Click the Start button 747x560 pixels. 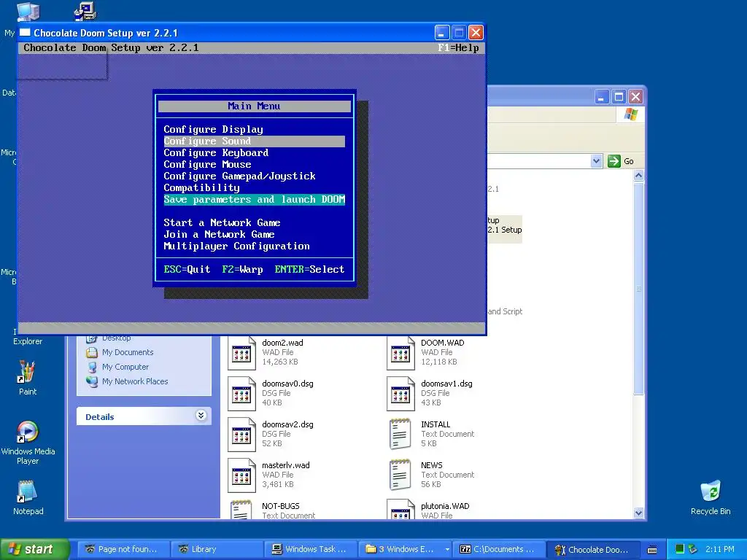pos(34,549)
